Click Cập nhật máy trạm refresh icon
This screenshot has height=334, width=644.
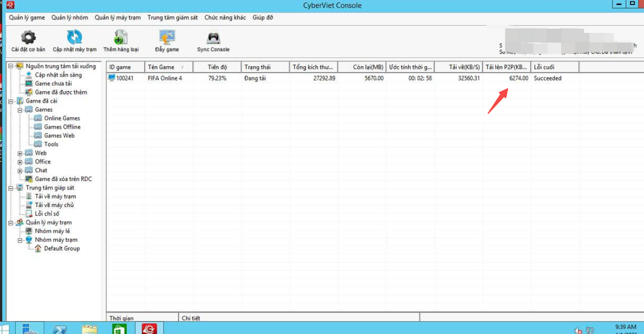point(74,37)
